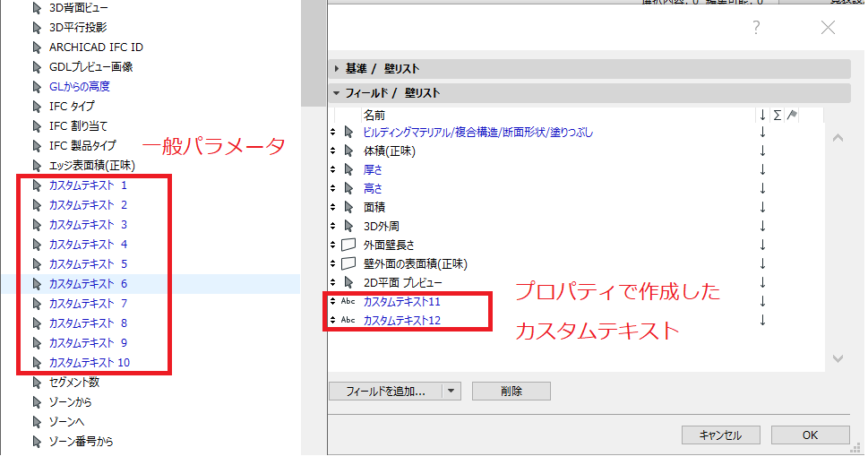Viewport: 868px width, 465px height.
Task: Open the dropdown arrow beside フィールドを追加
Action: pos(451,391)
